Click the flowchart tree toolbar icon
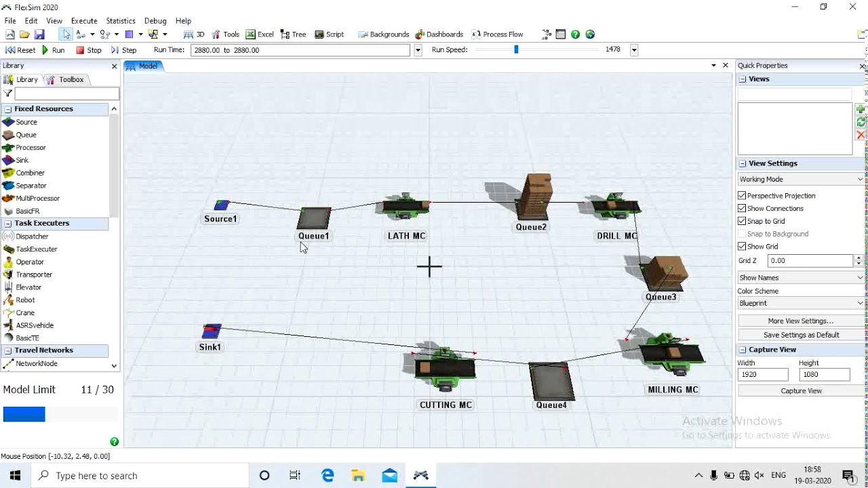The image size is (868, 488). point(547,34)
